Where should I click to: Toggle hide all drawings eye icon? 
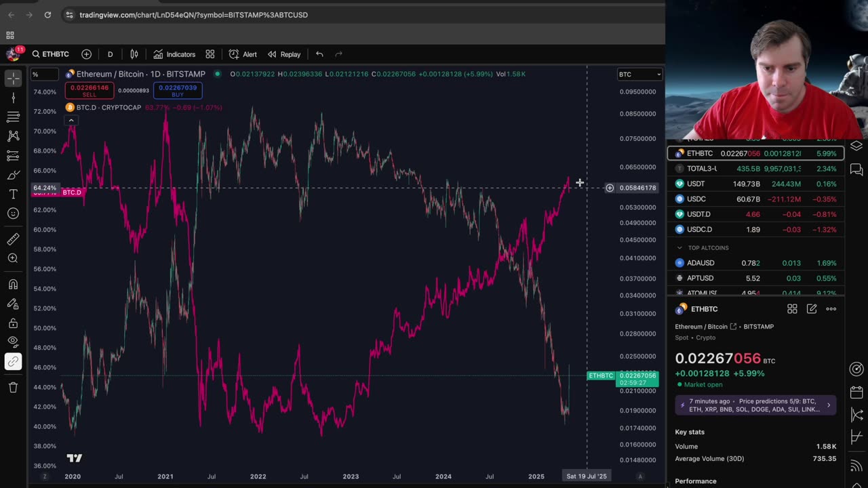13,342
